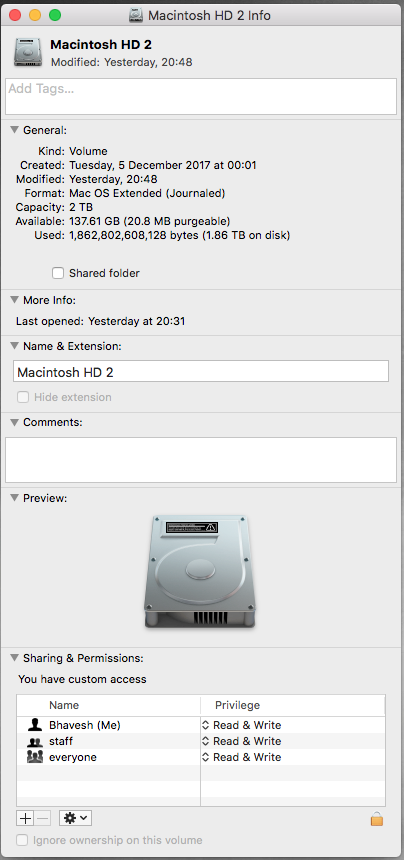Click the hard drive icon beside title name
Viewport: 404px width, 860px height.
point(27,53)
